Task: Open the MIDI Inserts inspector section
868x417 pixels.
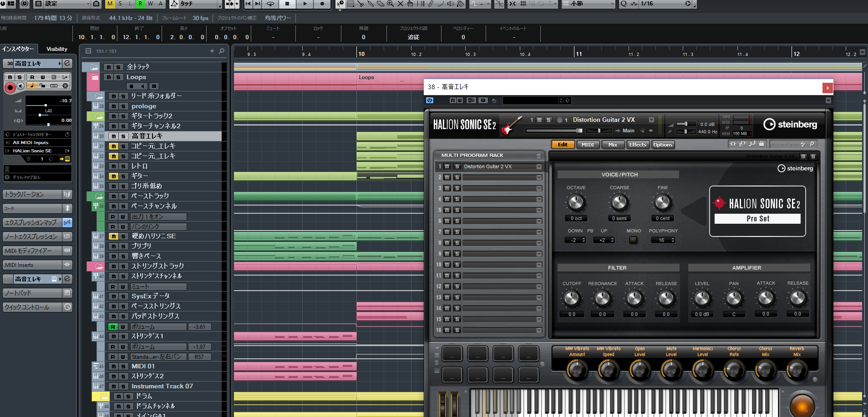Action: (x=32, y=265)
